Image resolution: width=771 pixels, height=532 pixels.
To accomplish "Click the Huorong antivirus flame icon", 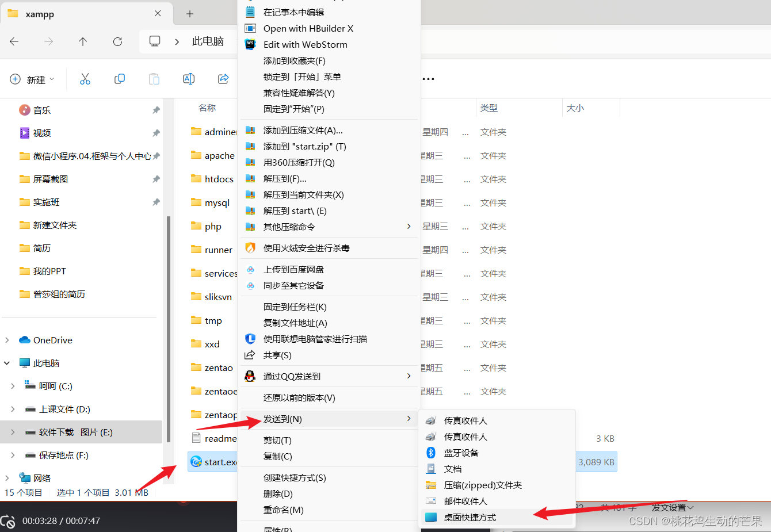I will pos(250,248).
